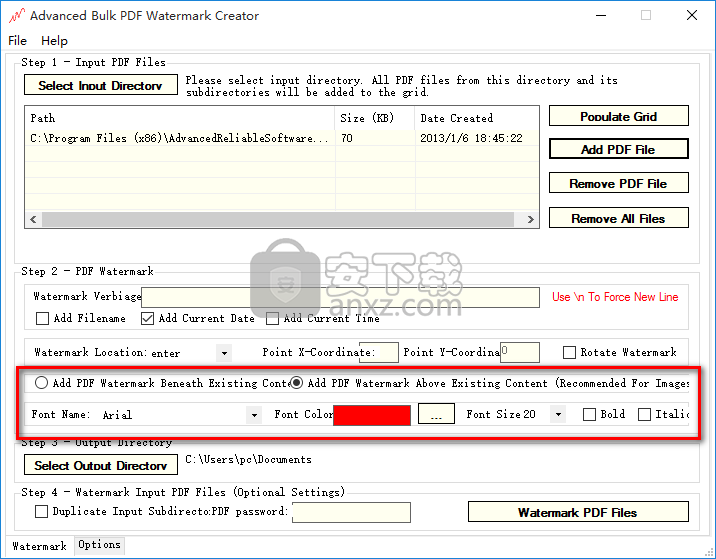
Task: Open the File menu
Action: click(17, 41)
